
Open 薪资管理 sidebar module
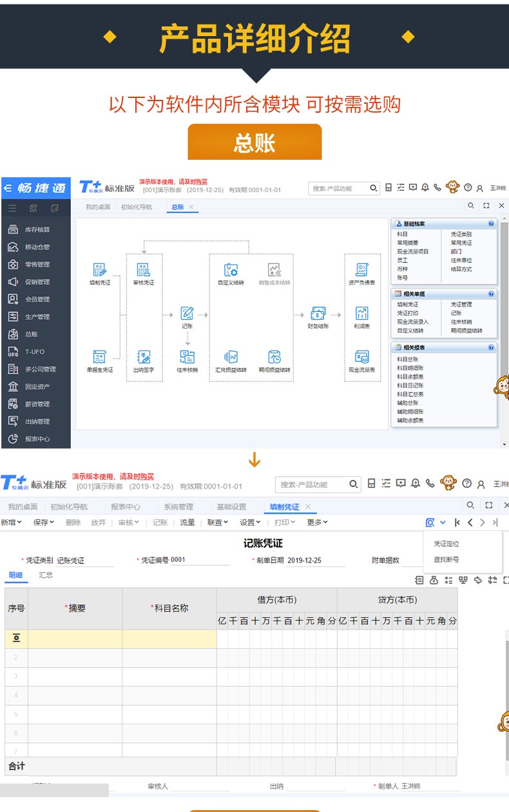pos(35,404)
